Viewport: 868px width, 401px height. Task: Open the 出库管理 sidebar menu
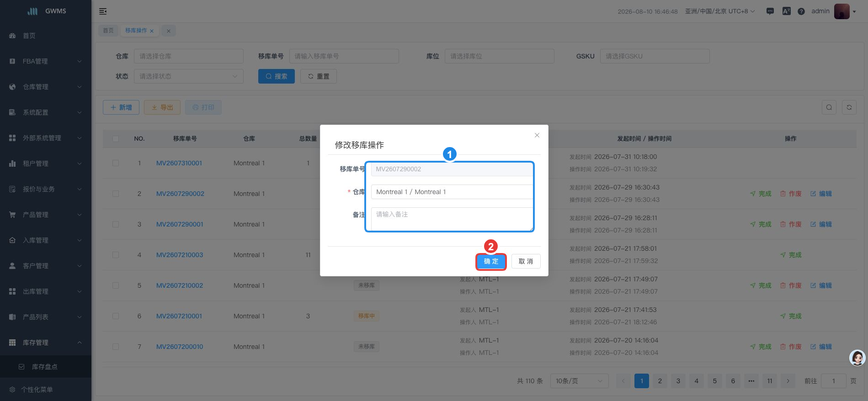click(46, 291)
